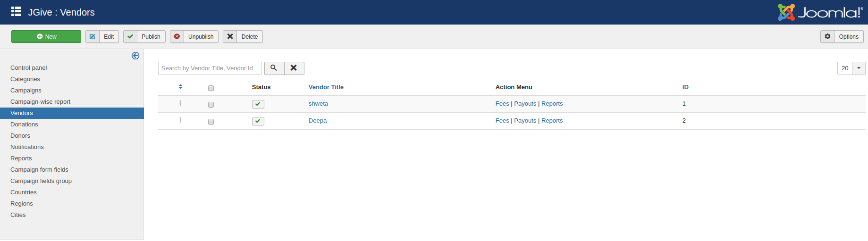Sort the list by Vendor Title
The image size is (868, 241).
[x=326, y=87]
